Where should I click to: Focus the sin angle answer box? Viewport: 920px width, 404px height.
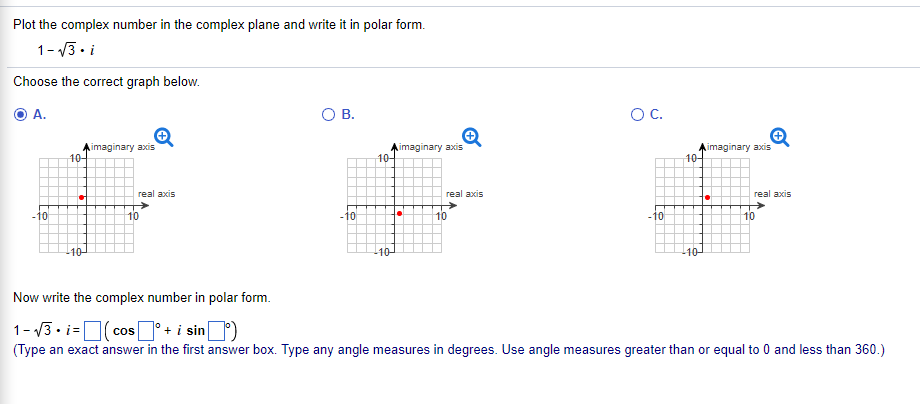point(215,332)
